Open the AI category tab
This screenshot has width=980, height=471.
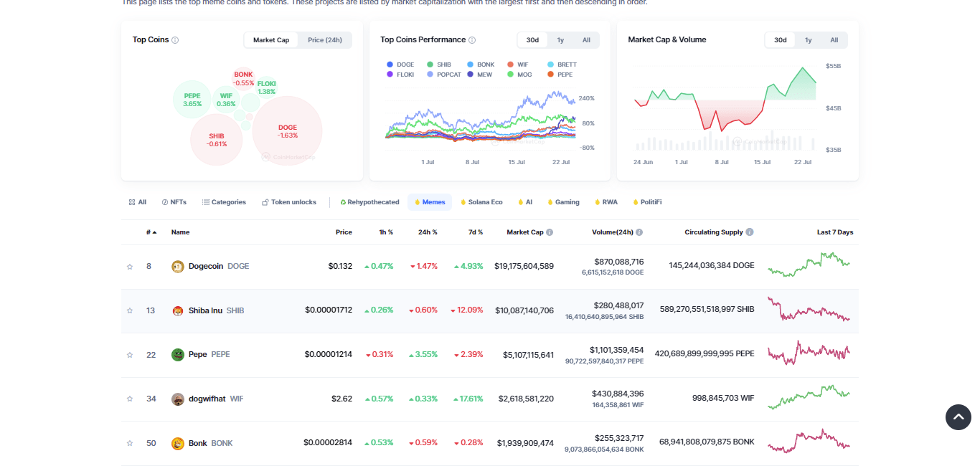click(x=525, y=202)
